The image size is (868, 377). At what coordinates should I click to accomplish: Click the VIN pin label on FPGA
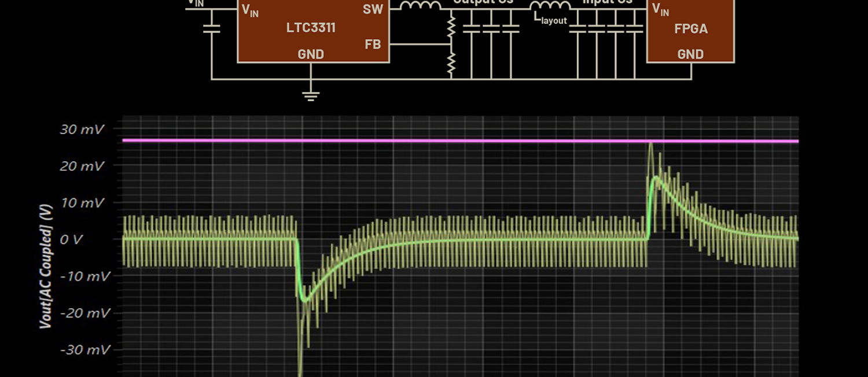point(660,9)
